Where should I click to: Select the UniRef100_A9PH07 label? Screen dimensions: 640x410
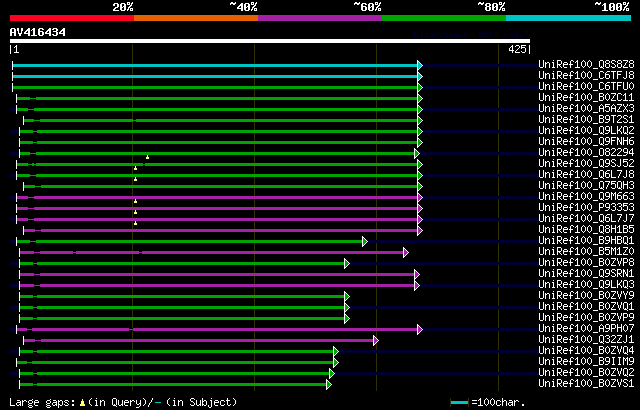click(587, 329)
